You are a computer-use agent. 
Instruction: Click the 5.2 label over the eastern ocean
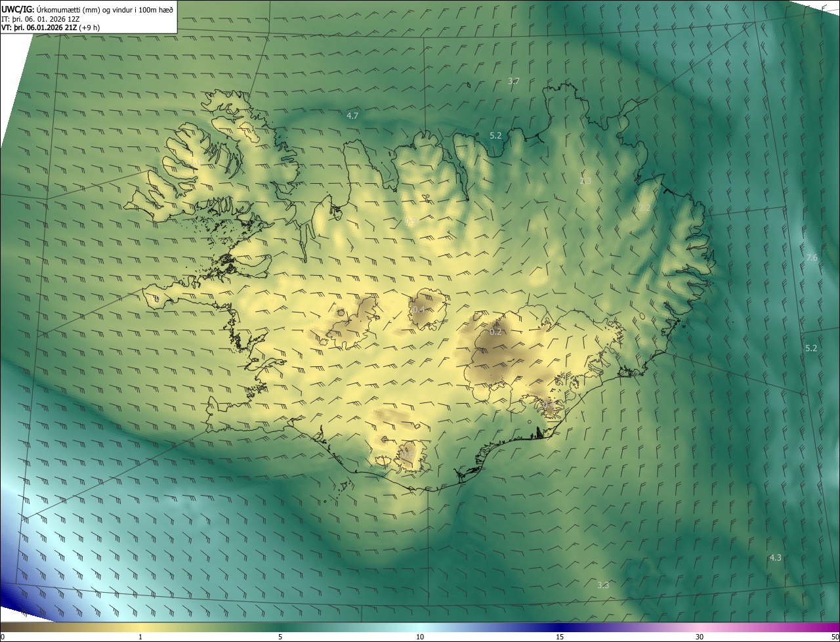(811, 348)
